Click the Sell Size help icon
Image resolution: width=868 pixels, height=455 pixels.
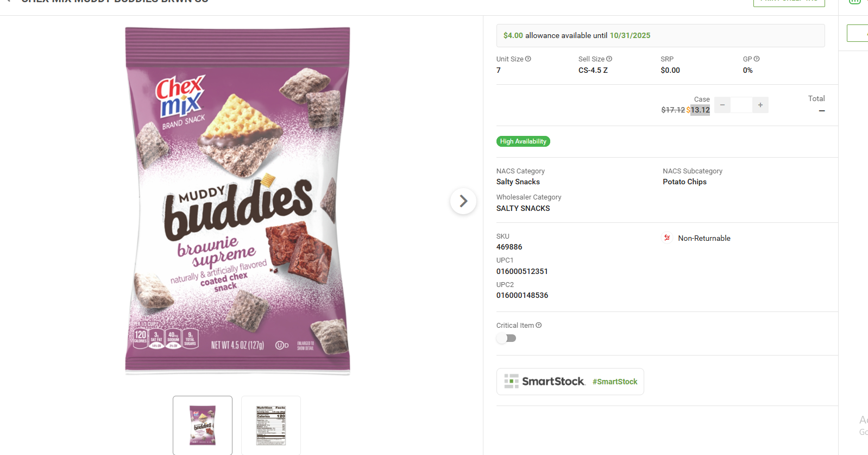[x=609, y=59]
